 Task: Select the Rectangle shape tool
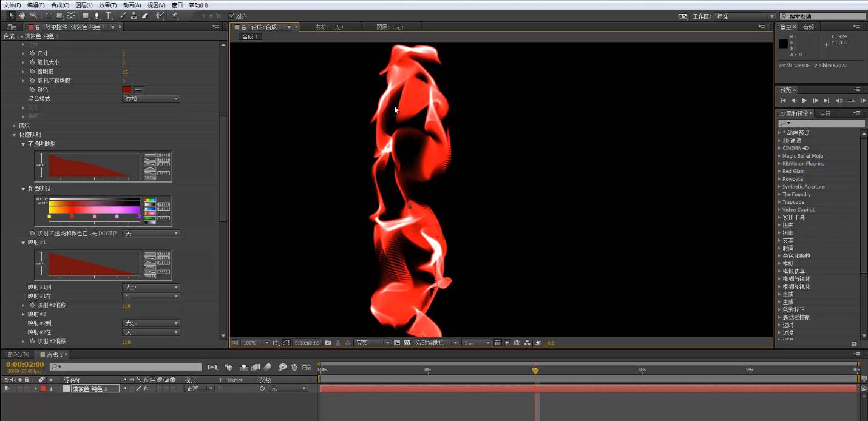tap(86, 15)
